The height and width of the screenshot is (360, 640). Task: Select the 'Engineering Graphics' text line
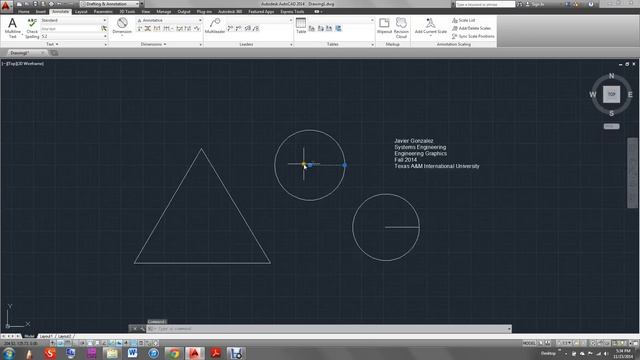tap(420, 153)
